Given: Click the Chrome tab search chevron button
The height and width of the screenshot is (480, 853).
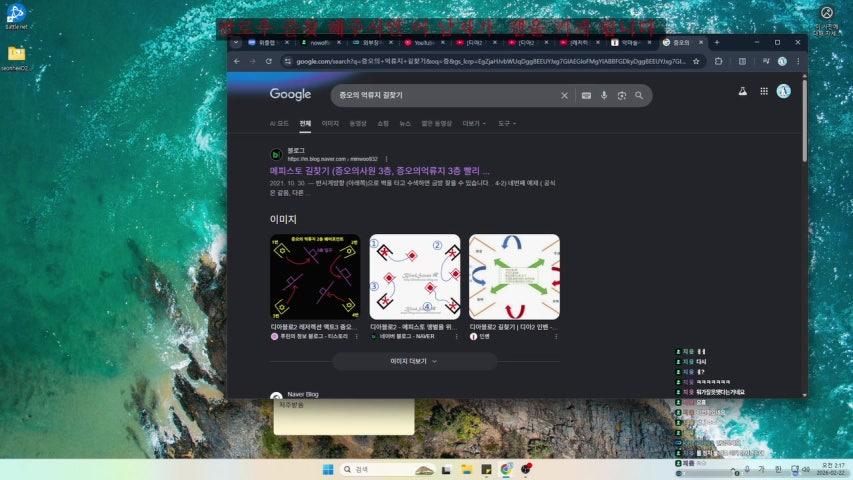Looking at the screenshot, I should pyautogui.click(x=236, y=42).
